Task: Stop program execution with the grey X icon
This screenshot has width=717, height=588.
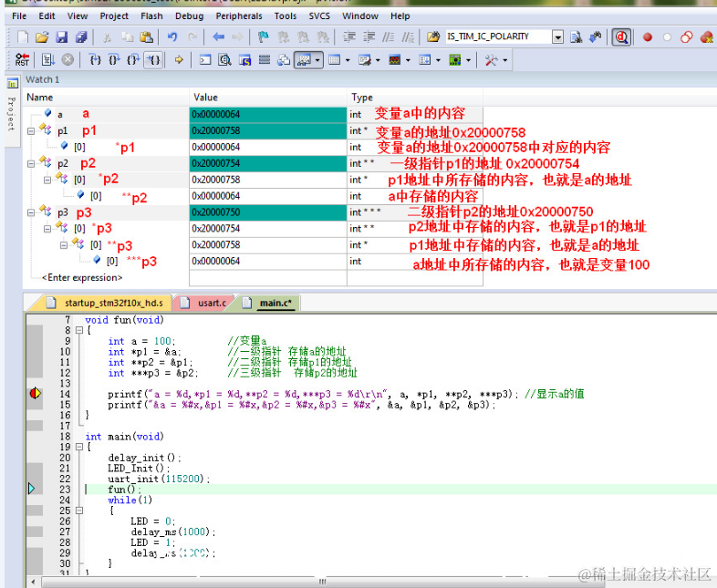Action: click(x=68, y=60)
